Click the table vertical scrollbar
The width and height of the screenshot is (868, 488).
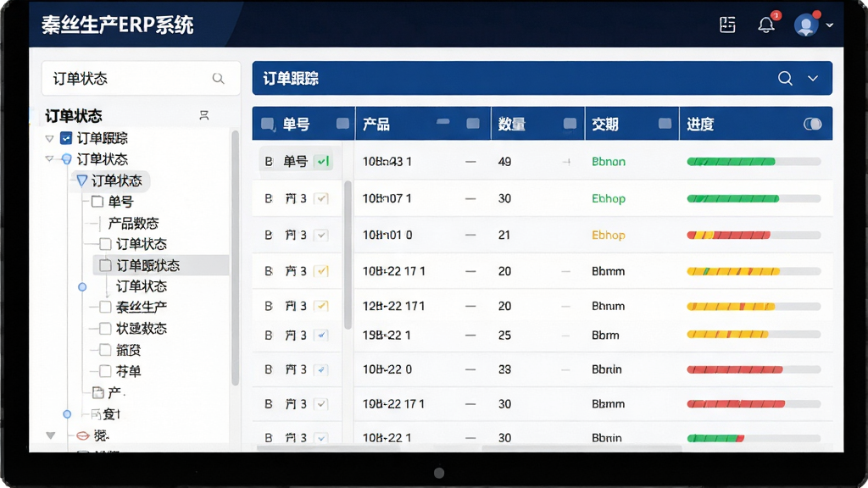point(348,254)
